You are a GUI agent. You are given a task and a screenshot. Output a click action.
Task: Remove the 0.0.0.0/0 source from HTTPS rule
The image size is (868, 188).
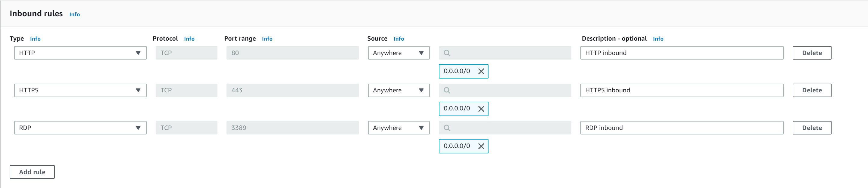coord(481,109)
